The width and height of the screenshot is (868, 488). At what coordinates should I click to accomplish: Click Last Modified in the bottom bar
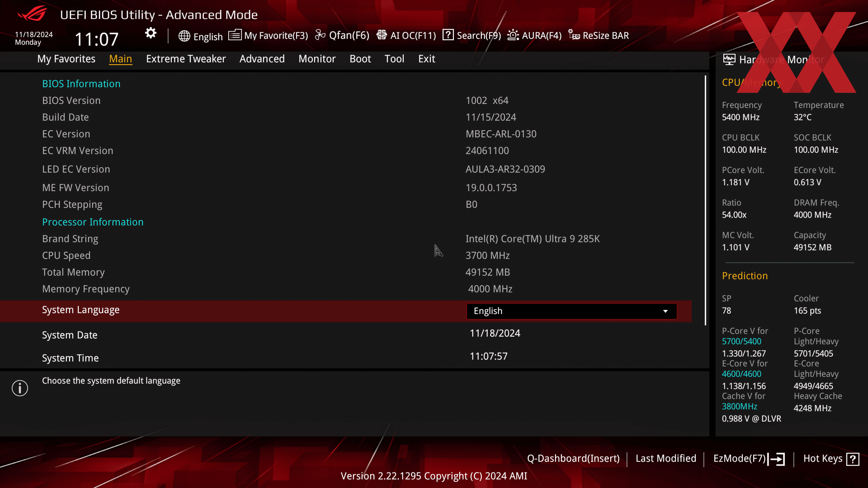pyautogui.click(x=665, y=458)
